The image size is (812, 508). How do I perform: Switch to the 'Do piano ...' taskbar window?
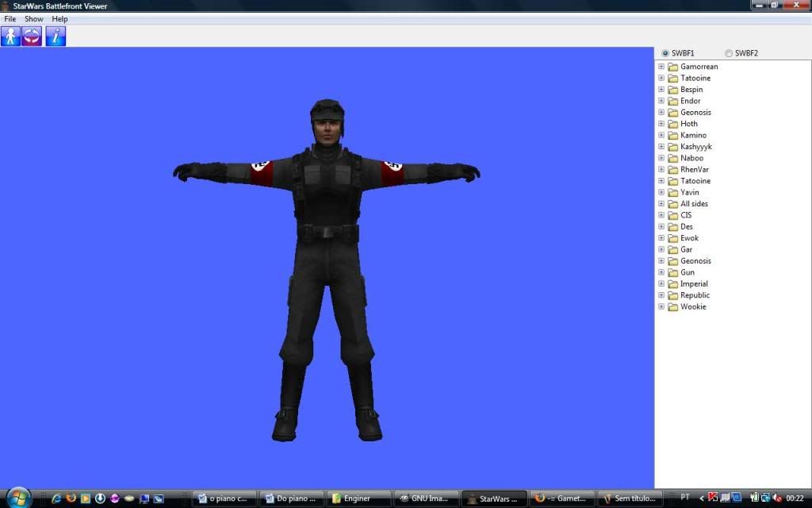291,498
